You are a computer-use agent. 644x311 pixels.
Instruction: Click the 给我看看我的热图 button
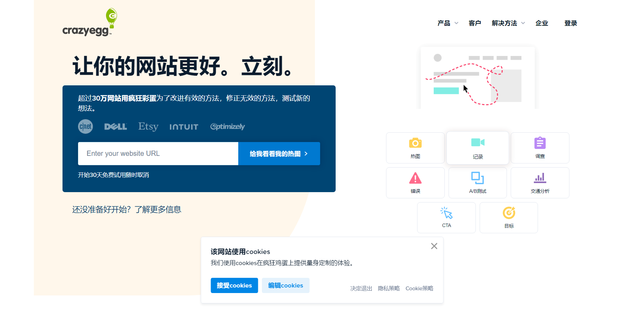click(x=279, y=153)
